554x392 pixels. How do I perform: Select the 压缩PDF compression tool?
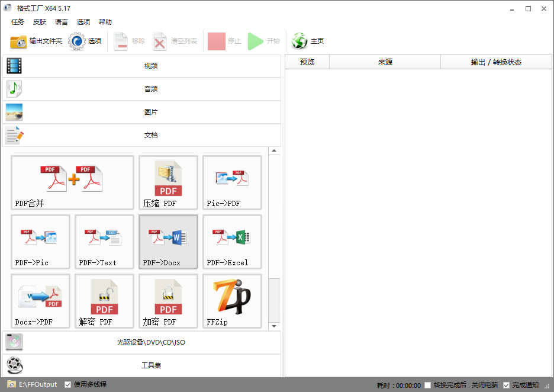(168, 182)
